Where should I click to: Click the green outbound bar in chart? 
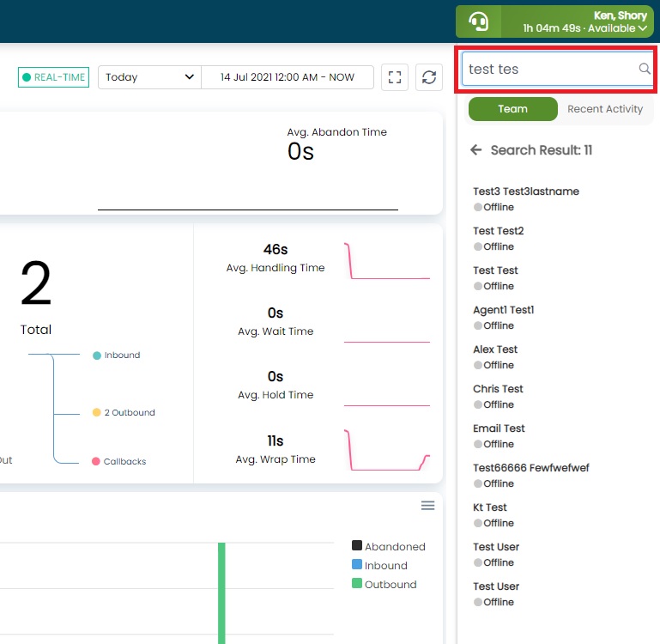coord(221,593)
